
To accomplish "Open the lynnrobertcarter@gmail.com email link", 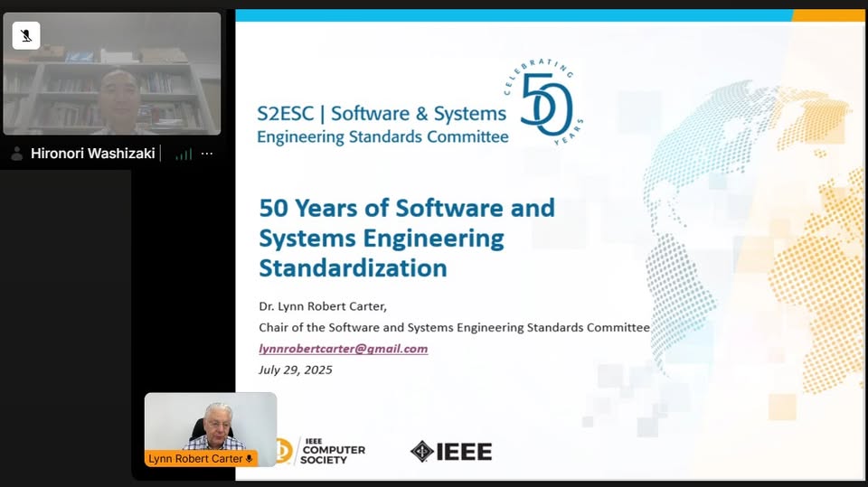I will click(x=344, y=349).
